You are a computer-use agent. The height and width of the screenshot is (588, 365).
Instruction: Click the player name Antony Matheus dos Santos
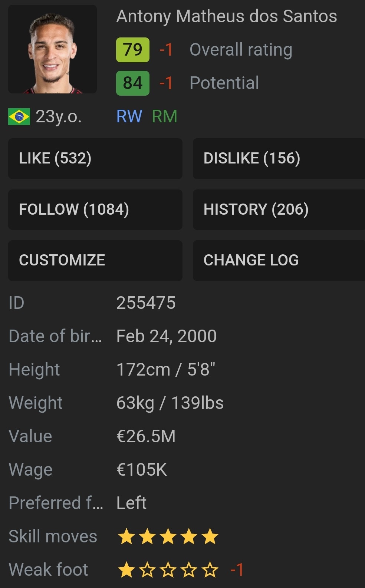(227, 16)
